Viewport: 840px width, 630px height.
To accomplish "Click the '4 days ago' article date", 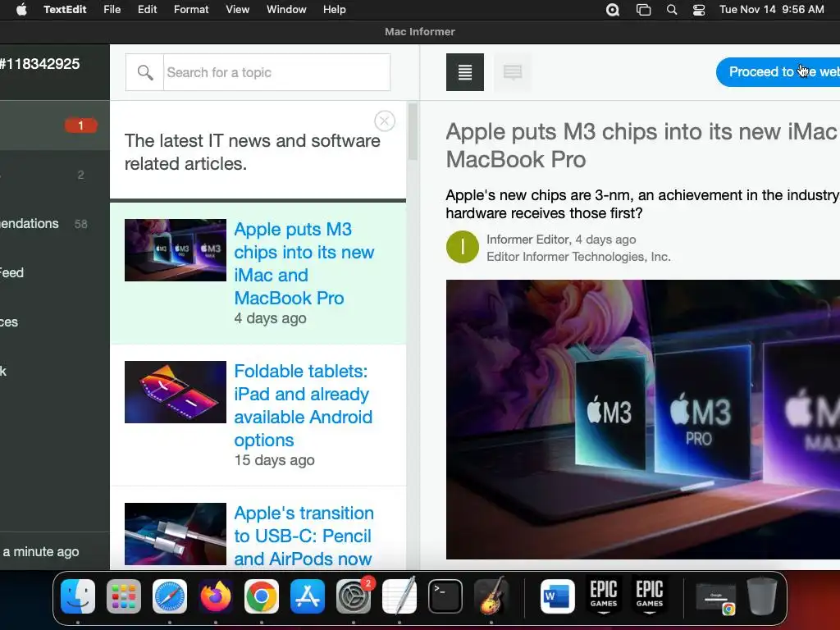I will click(x=270, y=318).
